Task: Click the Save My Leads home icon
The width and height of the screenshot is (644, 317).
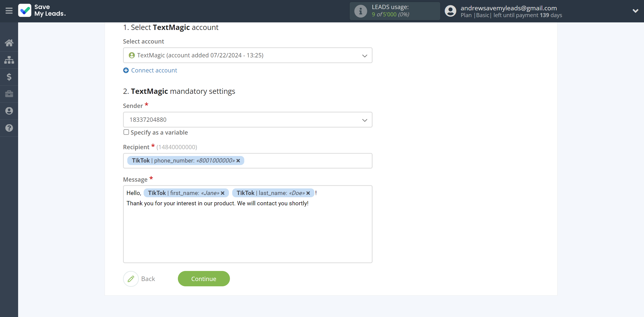Action: click(x=9, y=42)
